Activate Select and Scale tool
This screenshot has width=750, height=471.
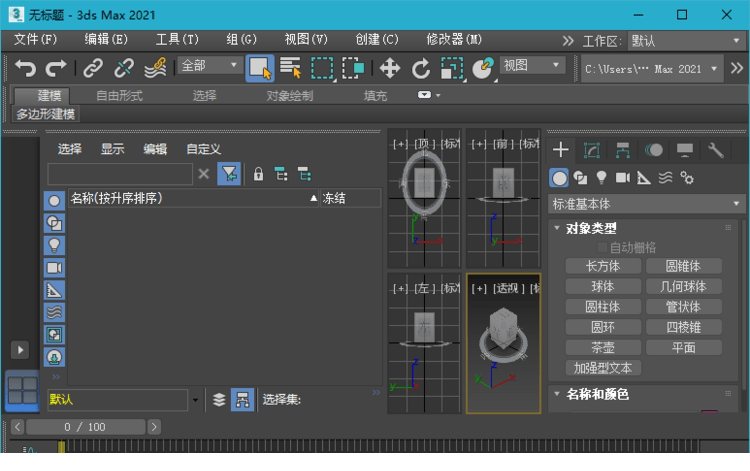[452, 68]
